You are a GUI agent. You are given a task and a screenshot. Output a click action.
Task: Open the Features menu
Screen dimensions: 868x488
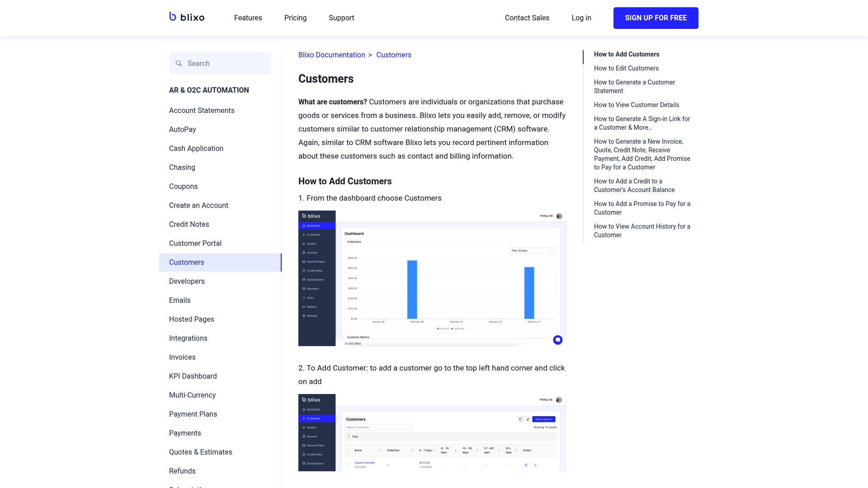coord(248,18)
